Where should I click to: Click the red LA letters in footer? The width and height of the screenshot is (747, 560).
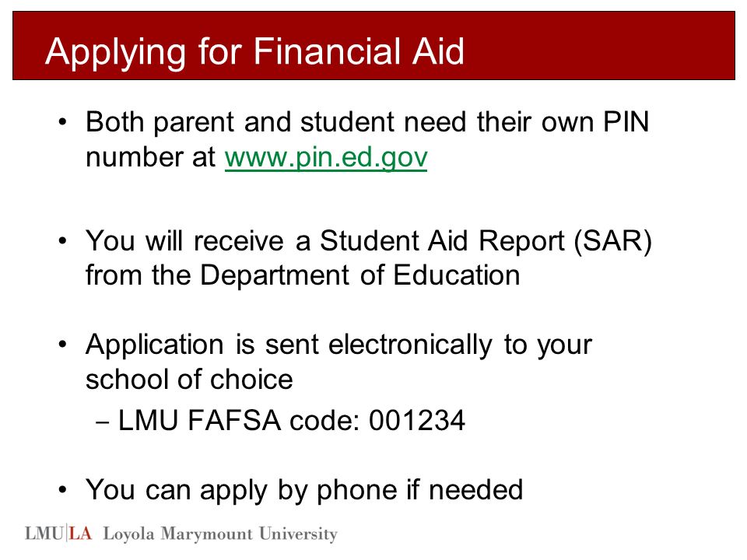(x=80, y=534)
